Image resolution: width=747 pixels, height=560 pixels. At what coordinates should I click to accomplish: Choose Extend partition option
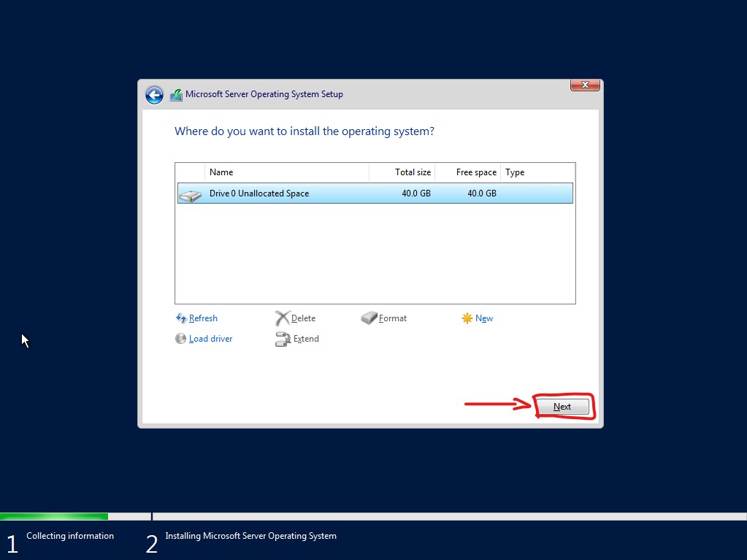tap(306, 339)
